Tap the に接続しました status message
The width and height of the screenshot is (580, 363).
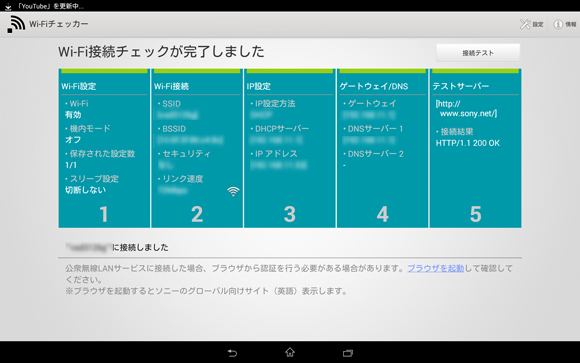coord(140,247)
